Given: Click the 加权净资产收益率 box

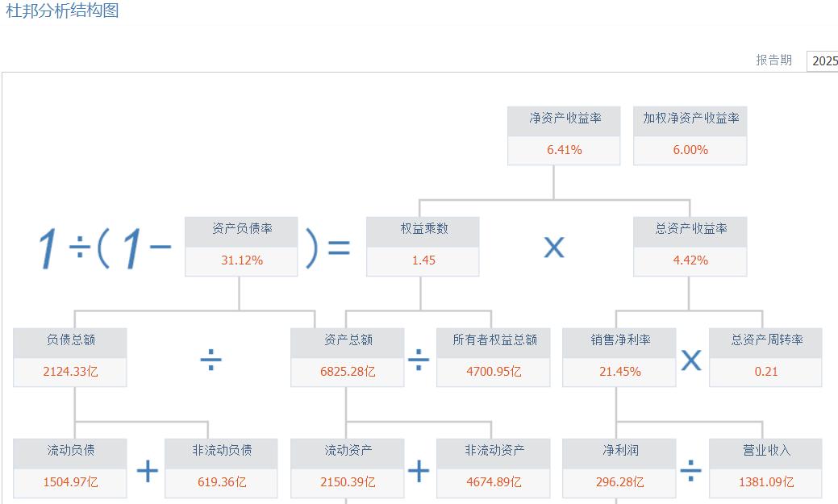Looking at the screenshot, I should point(690,134).
